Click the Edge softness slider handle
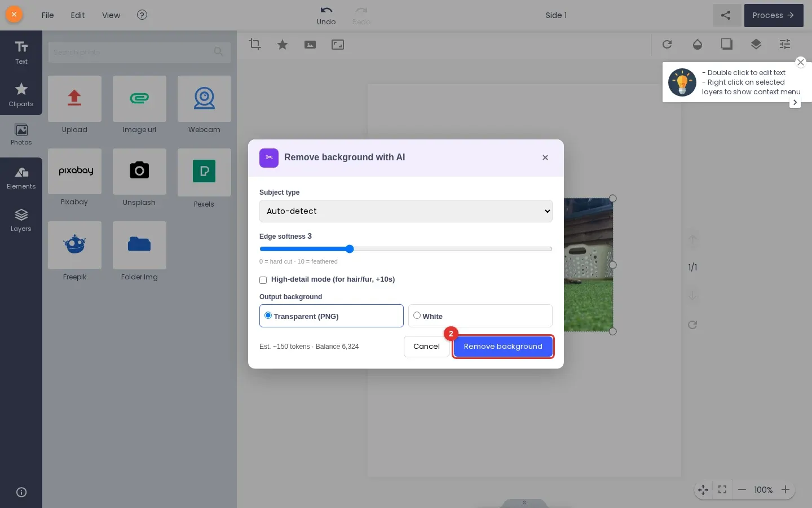812x508 pixels. pos(350,249)
